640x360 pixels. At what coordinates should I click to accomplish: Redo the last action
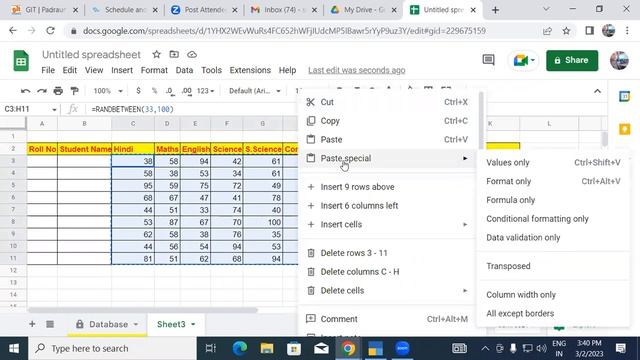coord(42,91)
